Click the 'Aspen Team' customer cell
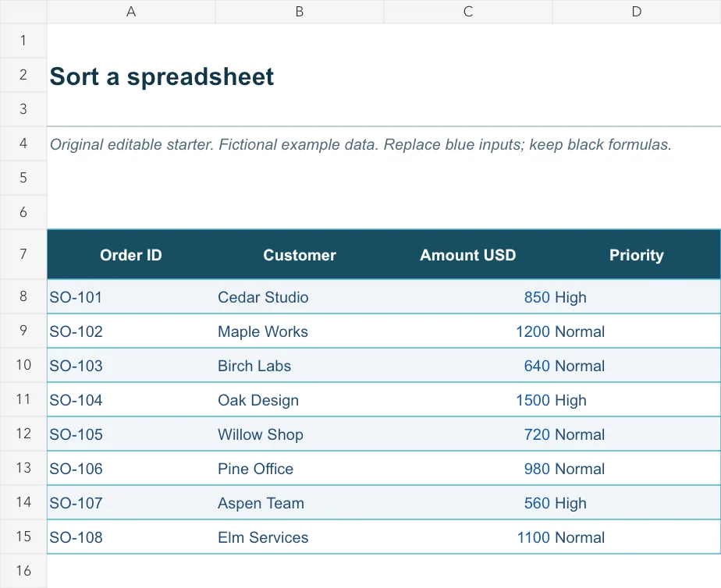Image resolution: width=721 pixels, height=588 pixels. click(300, 502)
